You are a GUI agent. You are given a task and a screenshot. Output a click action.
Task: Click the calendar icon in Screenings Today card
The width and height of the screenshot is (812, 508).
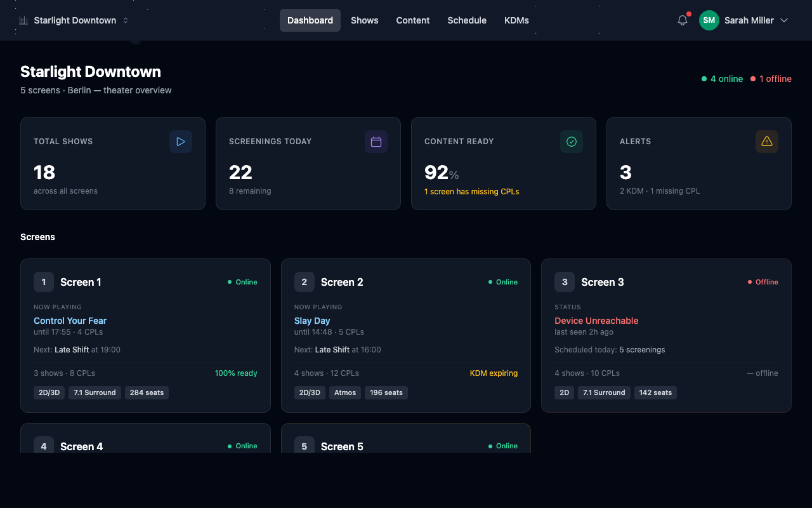376,142
